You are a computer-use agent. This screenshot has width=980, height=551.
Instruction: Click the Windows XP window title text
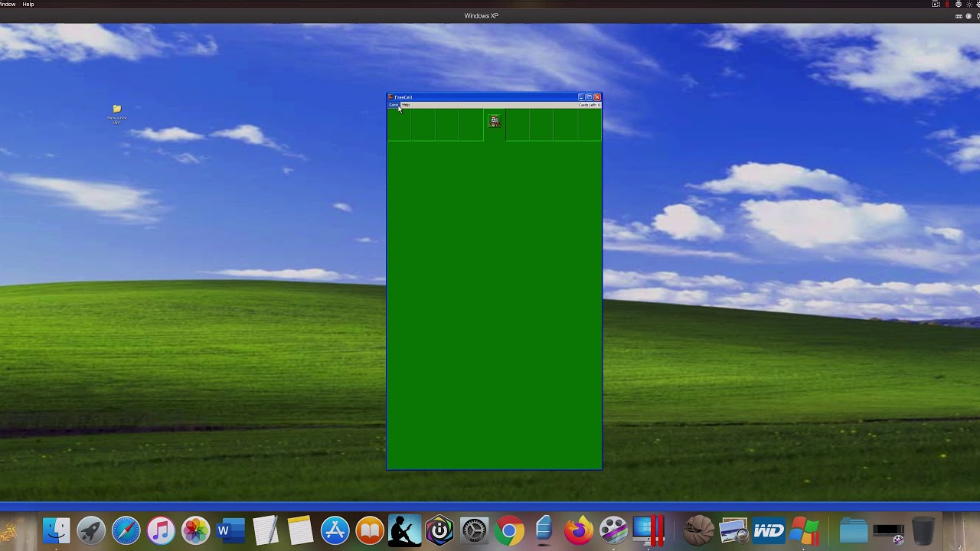point(482,16)
